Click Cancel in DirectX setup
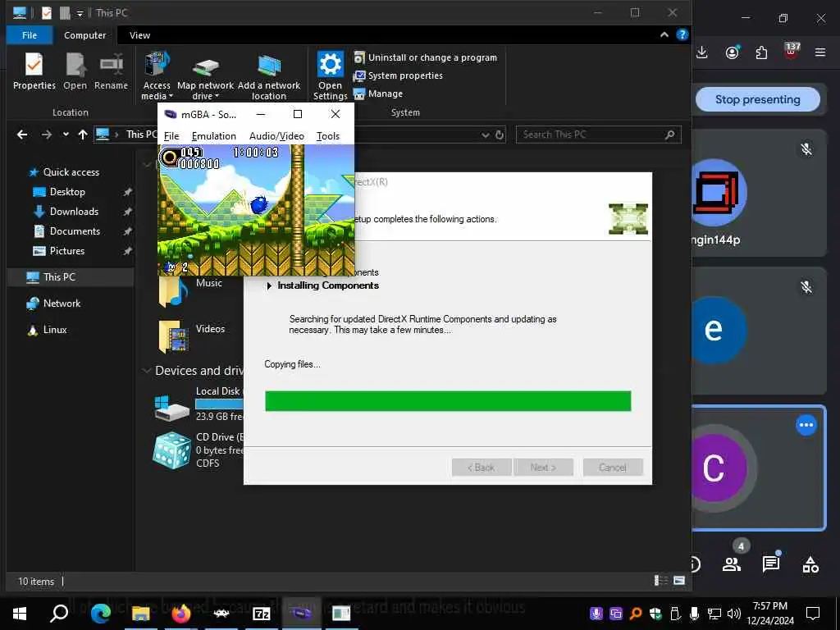Screen dimensions: 840x630 pyautogui.click(x=612, y=468)
